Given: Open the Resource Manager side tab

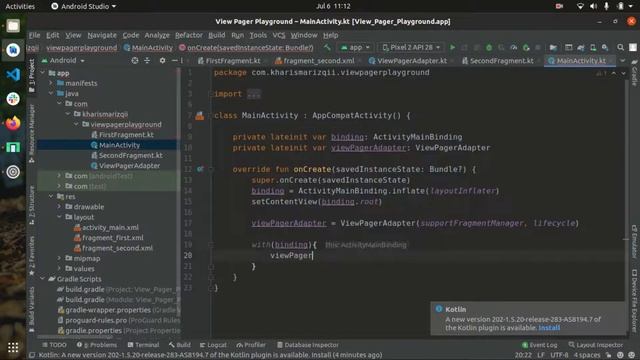Looking at the screenshot, I should (x=31, y=134).
